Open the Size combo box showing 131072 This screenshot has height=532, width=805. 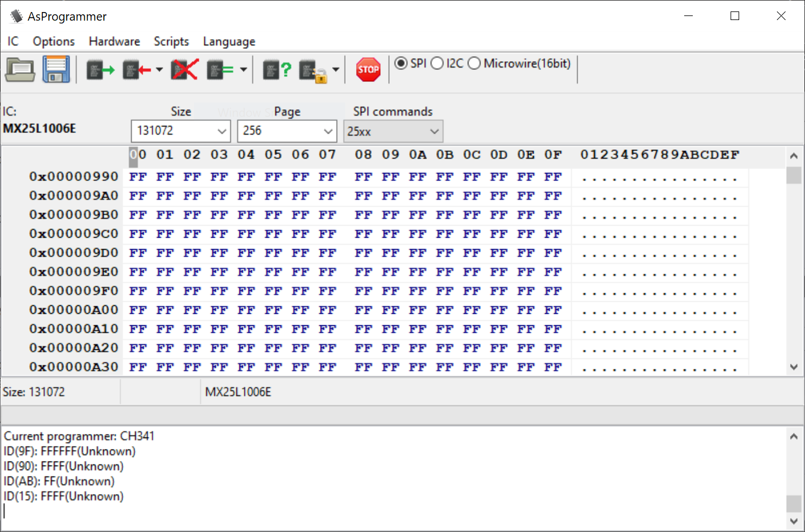[x=181, y=131]
